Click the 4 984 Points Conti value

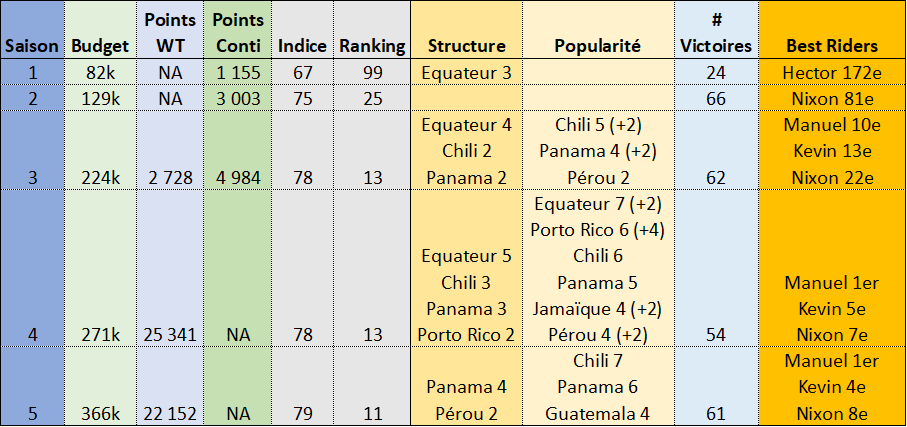coord(237,177)
